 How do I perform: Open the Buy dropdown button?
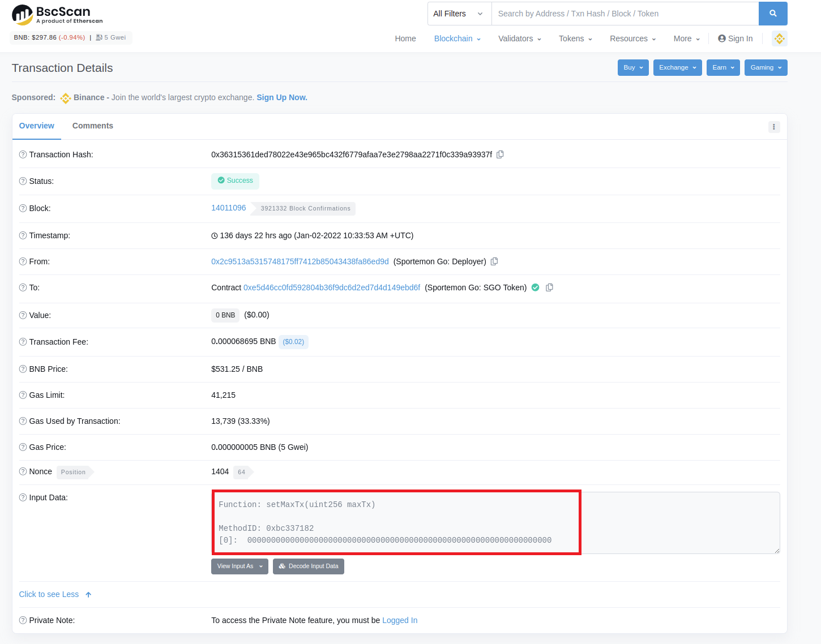coord(633,67)
